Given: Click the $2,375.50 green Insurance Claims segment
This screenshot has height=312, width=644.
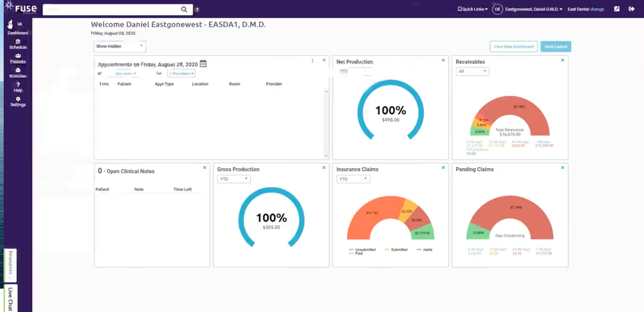Looking at the screenshot, I should click(x=422, y=233).
